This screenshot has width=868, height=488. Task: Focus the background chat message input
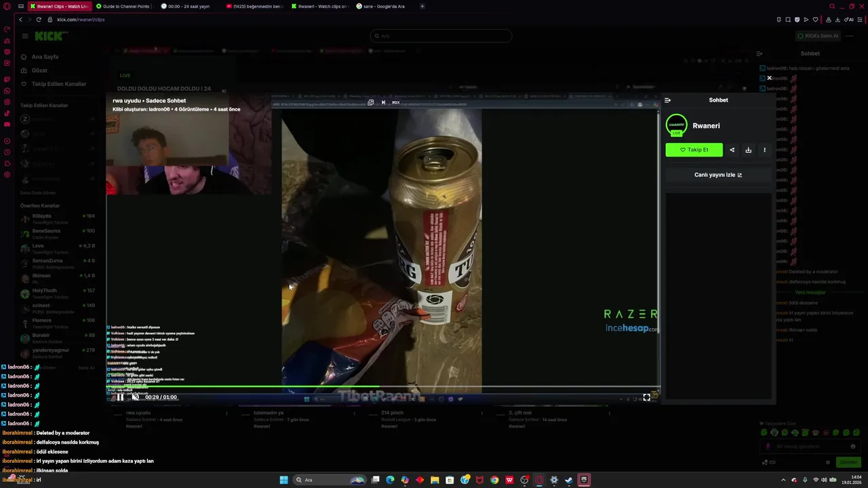[x=810, y=447]
